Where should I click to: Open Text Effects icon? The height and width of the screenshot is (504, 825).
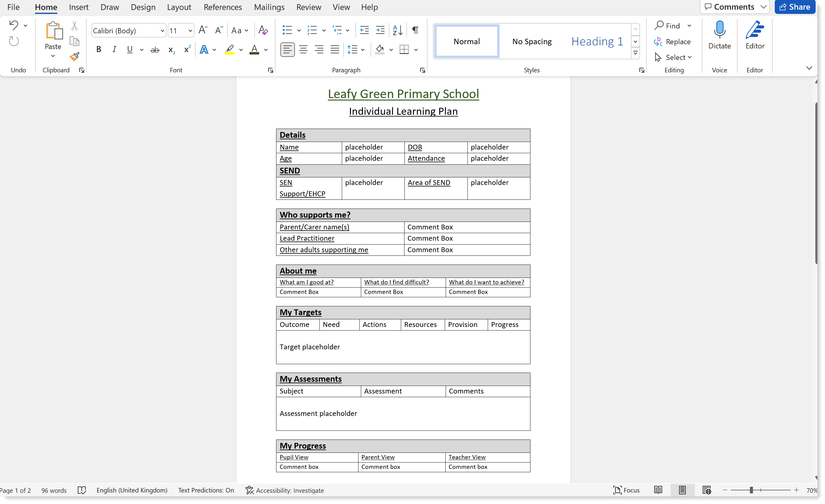(204, 50)
